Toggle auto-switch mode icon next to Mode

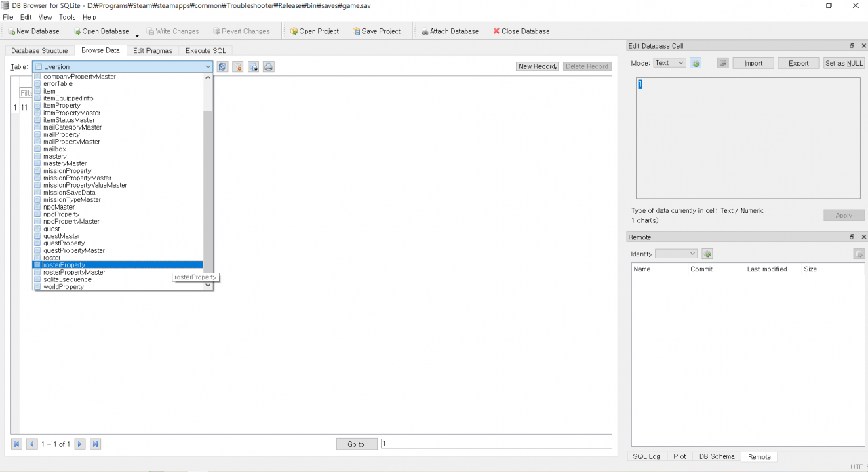pyautogui.click(x=696, y=63)
